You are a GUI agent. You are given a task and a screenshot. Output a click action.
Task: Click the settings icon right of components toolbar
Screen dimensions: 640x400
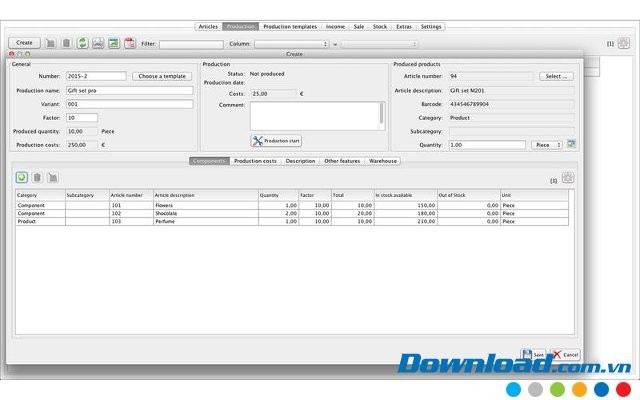coord(568,178)
